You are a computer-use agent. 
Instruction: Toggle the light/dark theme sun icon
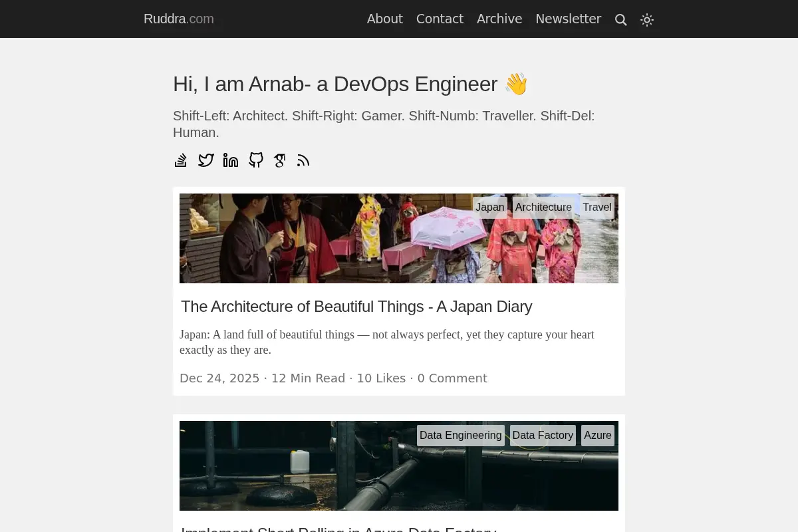point(647,20)
